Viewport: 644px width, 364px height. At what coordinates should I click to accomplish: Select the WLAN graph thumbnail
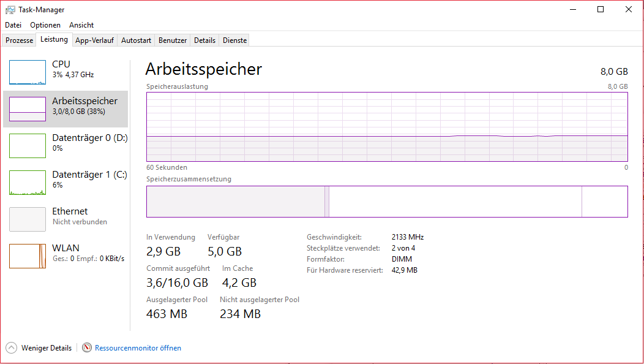coord(28,256)
